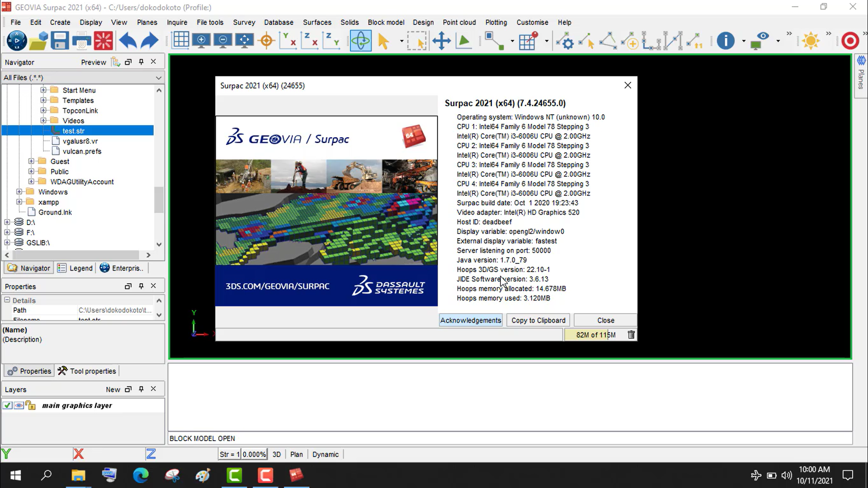The width and height of the screenshot is (868, 488).
Task: Click the red record icon
Action: [850, 40]
